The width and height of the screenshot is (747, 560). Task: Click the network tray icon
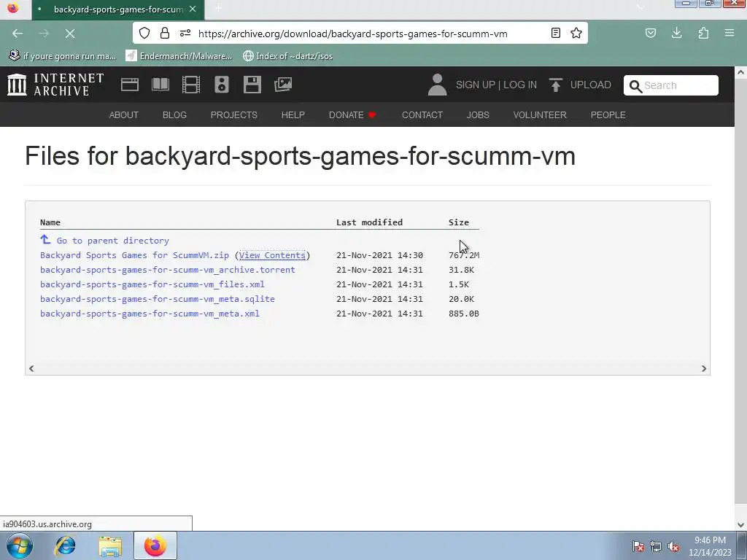[656, 546]
